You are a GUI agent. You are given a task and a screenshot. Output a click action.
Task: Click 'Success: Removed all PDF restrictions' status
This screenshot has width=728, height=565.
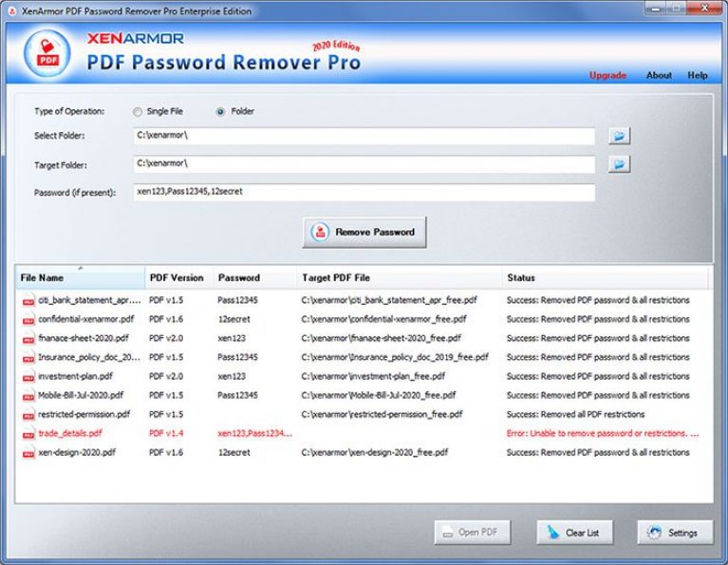pos(576,414)
